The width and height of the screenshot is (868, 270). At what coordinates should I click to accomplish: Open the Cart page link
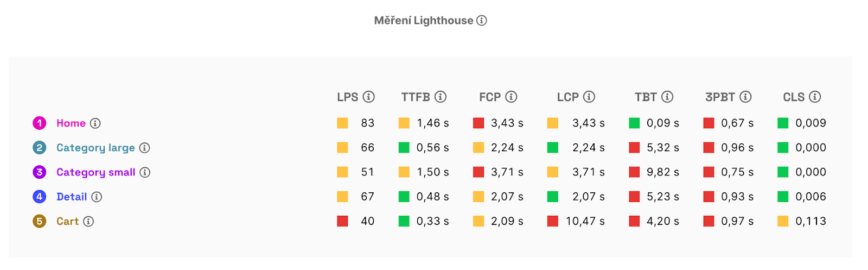tap(67, 221)
